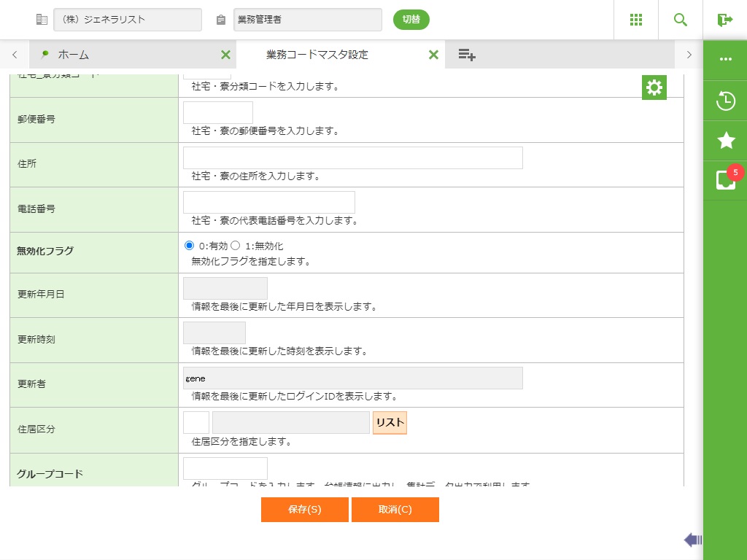Screen dimensions: 747x560
Task: Click the 取消(C) button
Action: pos(395,510)
